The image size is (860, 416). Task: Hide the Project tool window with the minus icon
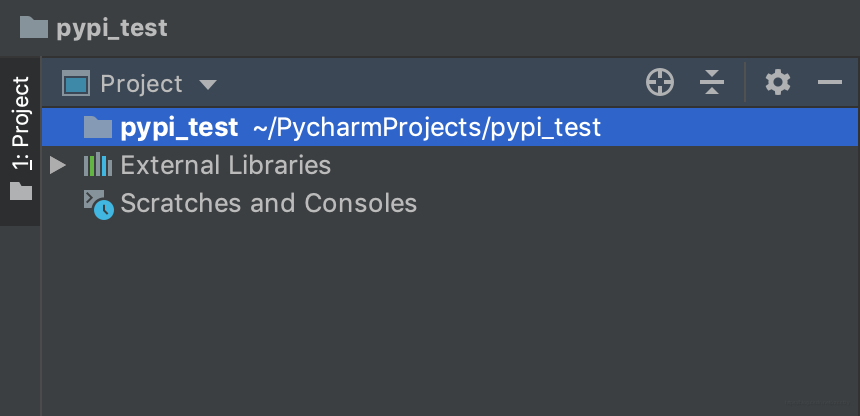pyautogui.click(x=830, y=83)
